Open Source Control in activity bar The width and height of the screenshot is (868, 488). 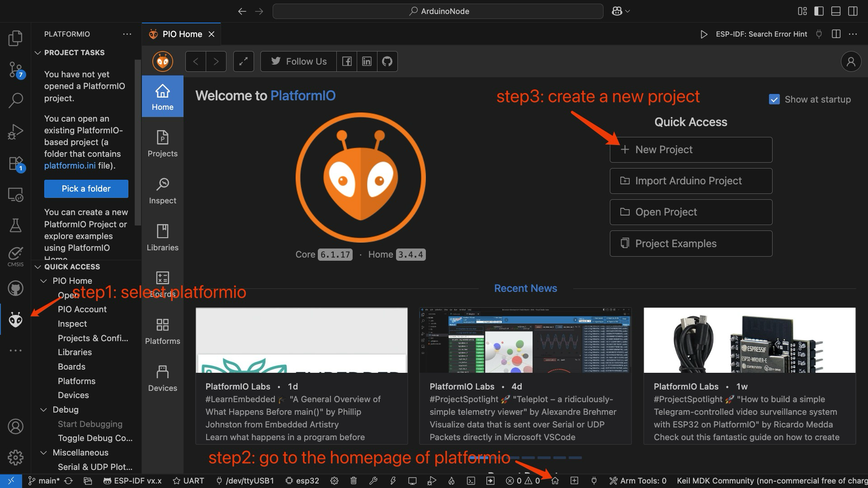point(15,70)
